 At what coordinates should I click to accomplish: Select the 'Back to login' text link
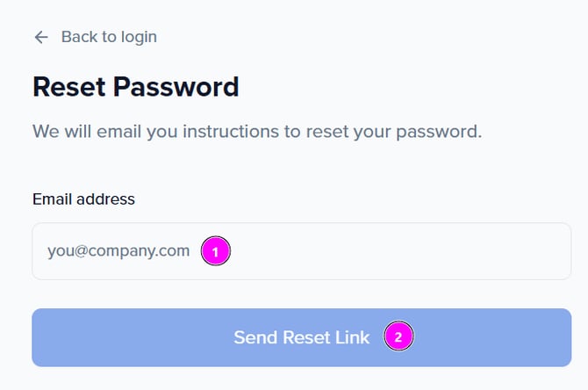coord(109,37)
